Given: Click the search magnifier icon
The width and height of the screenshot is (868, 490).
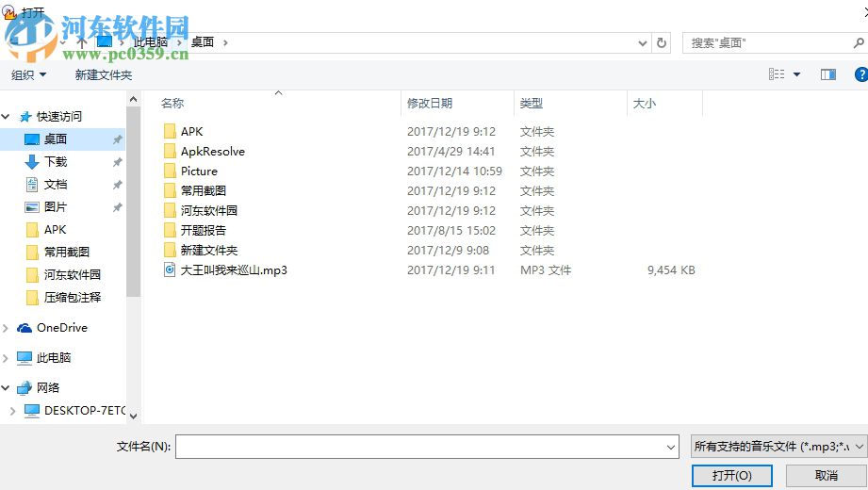Looking at the screenshot, I should click(859, 42).
